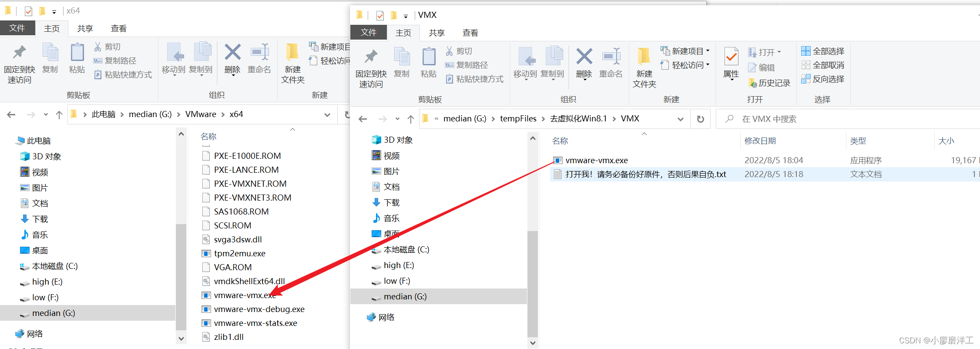This screenshot has height=349, width=980.
Task: Switch to View (查看) tab in x64 window
Action: pos(119,28)
